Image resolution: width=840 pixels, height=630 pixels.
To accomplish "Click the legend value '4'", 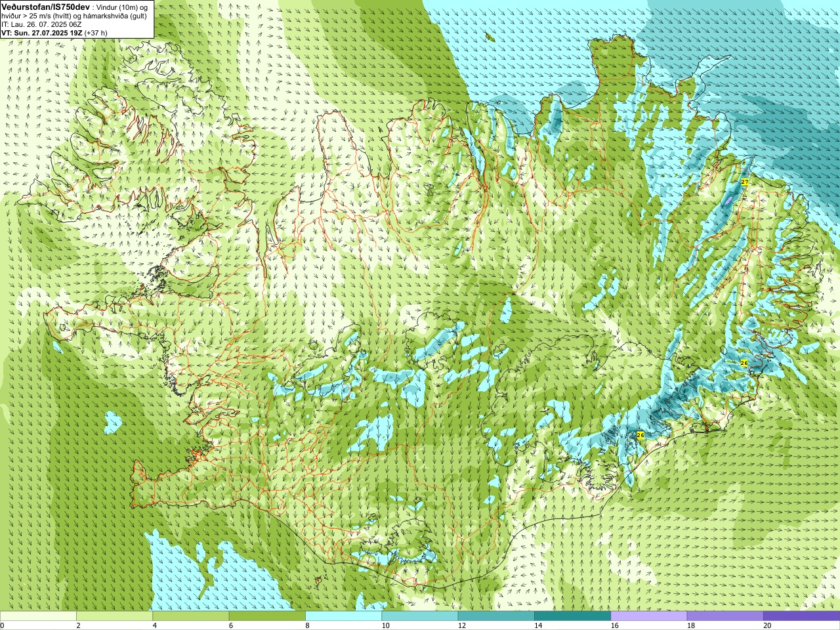I will point(155,625).
